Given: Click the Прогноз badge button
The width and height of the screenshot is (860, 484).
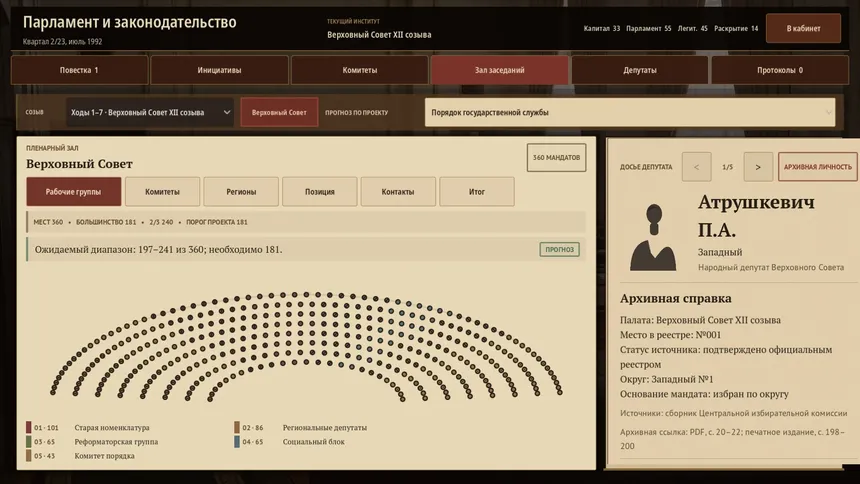Looking at the screenshot, I should (559, 249).
